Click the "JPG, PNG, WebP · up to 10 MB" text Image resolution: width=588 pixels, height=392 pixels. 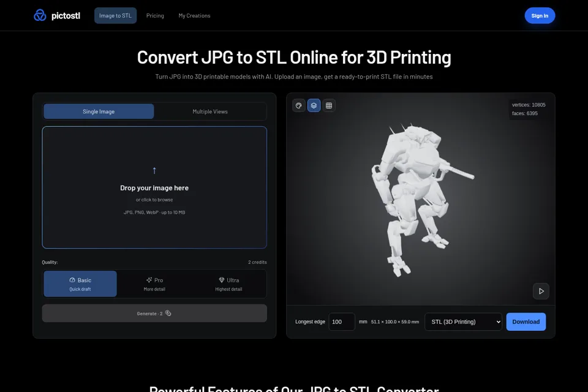[154, 213]
